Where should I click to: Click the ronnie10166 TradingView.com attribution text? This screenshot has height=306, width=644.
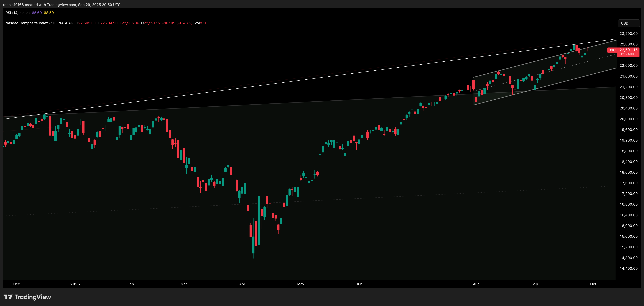[62, 5]
